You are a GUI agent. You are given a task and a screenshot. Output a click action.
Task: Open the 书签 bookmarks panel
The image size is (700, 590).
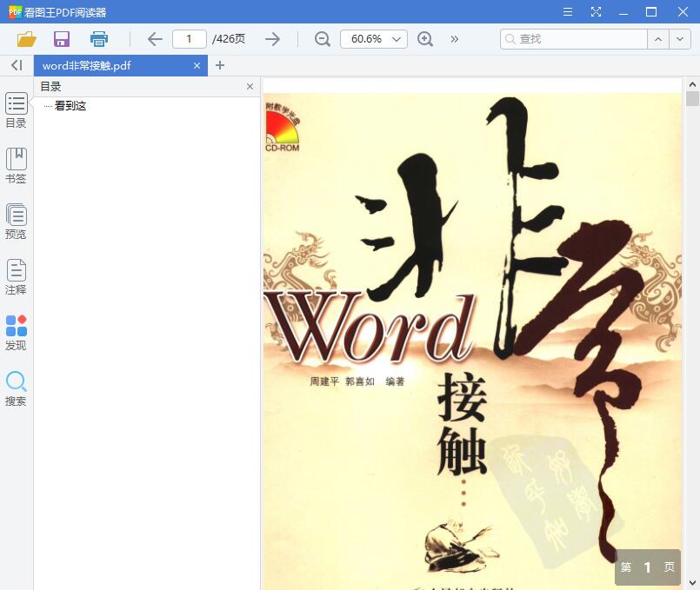pos(16,166)
